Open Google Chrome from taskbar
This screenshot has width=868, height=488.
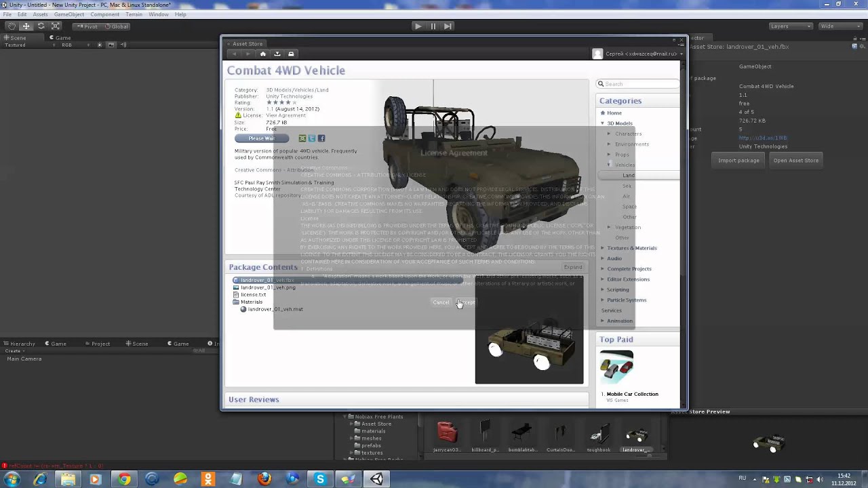tap(123, 479)
